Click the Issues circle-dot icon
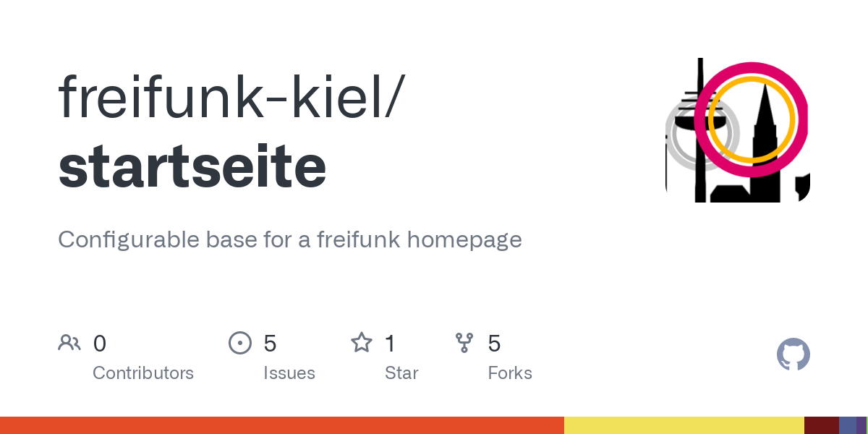 point(239,343)
